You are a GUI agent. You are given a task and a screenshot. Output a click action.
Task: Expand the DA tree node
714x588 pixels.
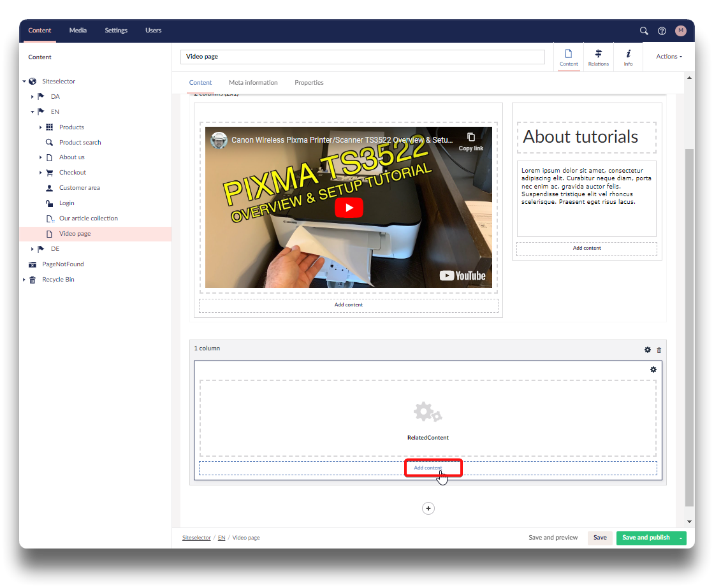(x=33, y=97)
